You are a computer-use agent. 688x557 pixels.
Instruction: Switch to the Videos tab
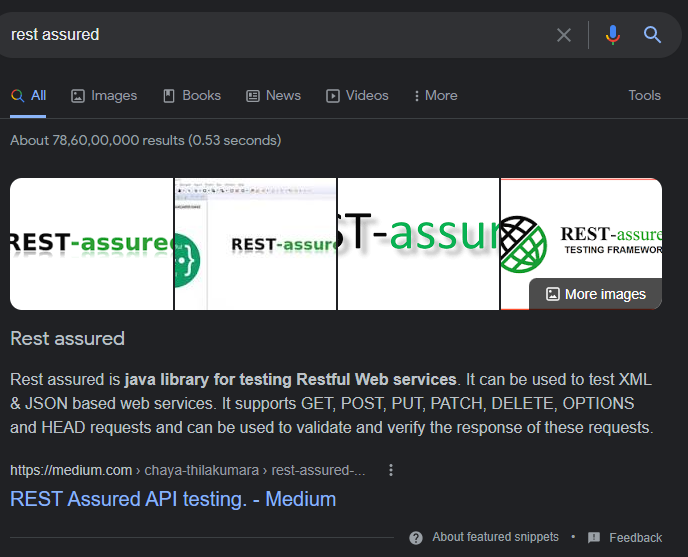pos(357,96)
